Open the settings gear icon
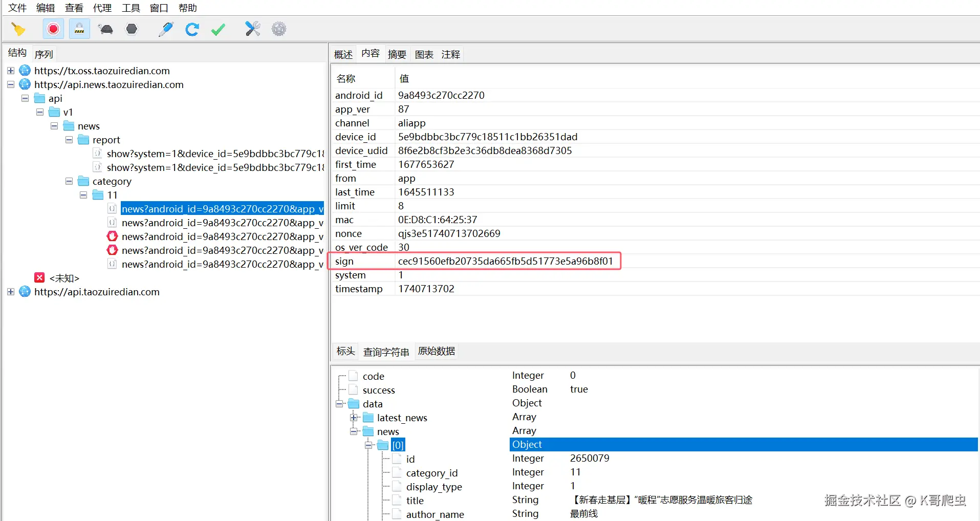This screenshot has height=521, width=980. (x=279, y=29)
